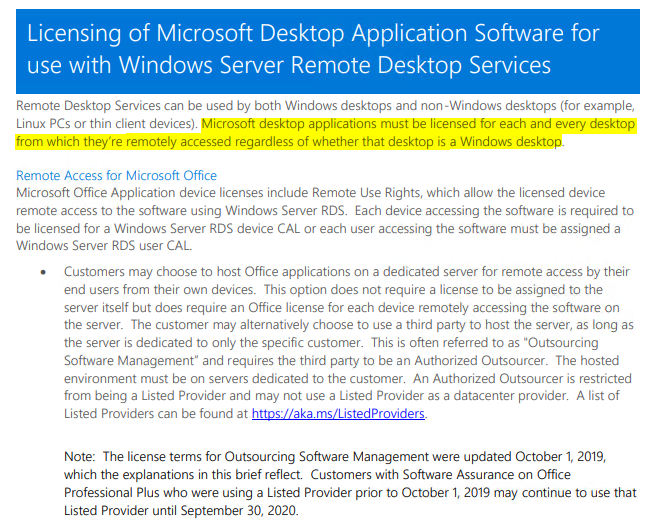Click the phrase '"Outsourcing Software Management"' in the bullet
The height and width of the screenshot is (531, 663).
(x=331, y=352)
